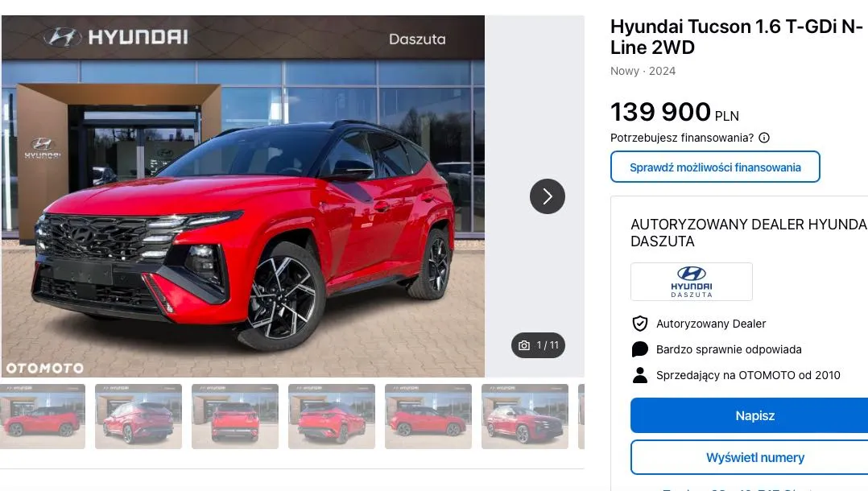Click the OTOMOTO watermark logo
The width and height of the screenshot is (868, 491).
tap(45, 368)
